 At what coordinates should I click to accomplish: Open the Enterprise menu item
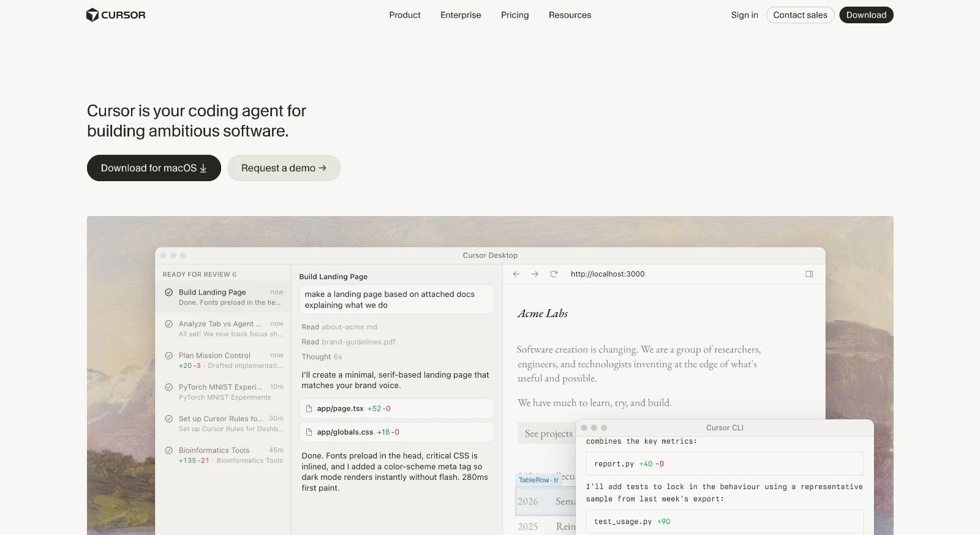[x=461, y=15]
